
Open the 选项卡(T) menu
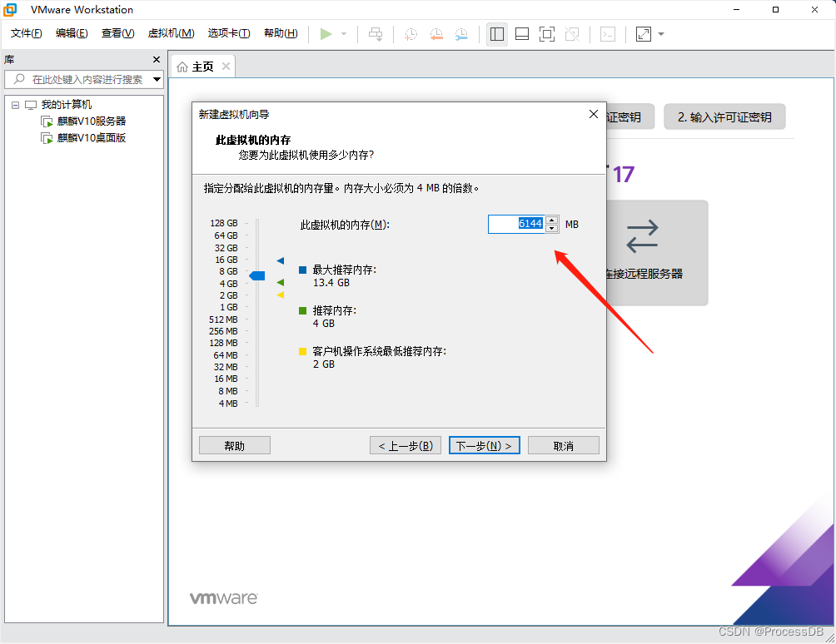[229, 33]
